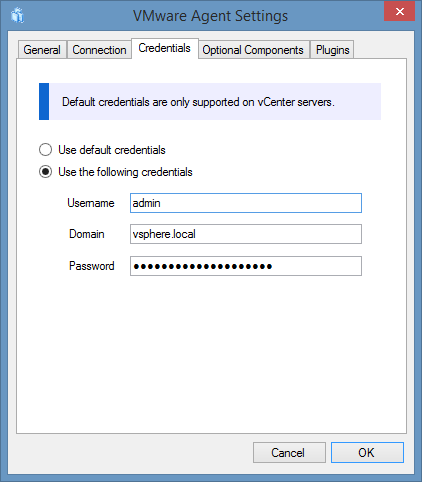This screenshot has width=422, height=482.
Task: Click the VMware Agent icon in title bar
Action: click(x=17, y=15)
